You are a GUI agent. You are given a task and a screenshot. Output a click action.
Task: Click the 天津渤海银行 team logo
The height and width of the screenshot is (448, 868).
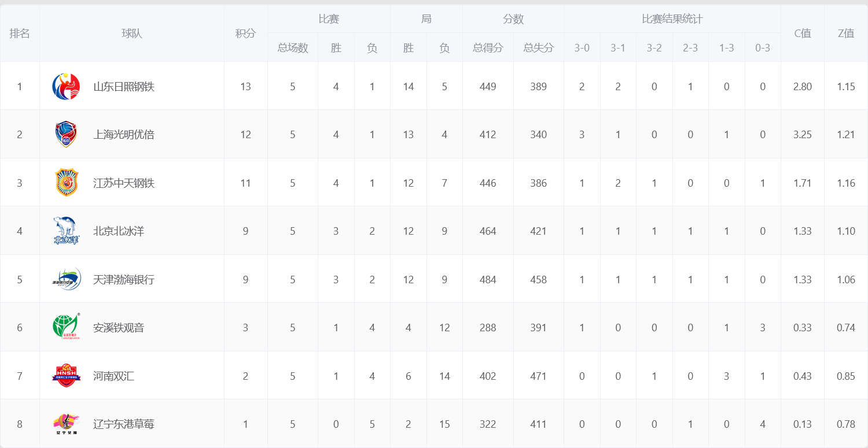coord(66,279)
